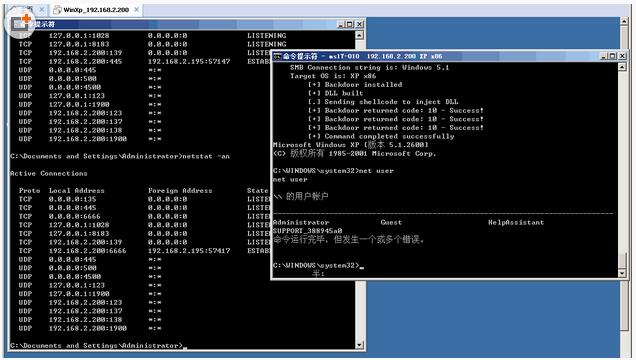The height and width of the screenshot is (360, 636).
Task: Click foreign address '192.168.2.195:57417'
Action: 189,251
